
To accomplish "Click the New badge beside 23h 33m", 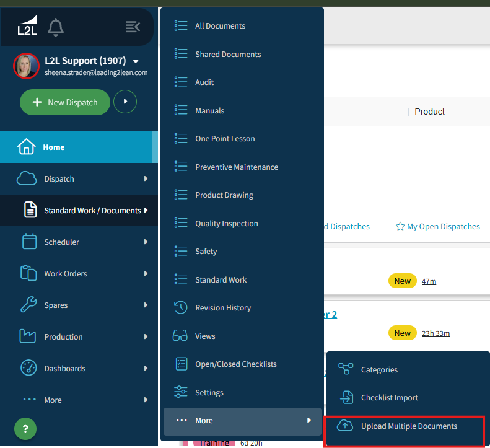I will 402,333.
